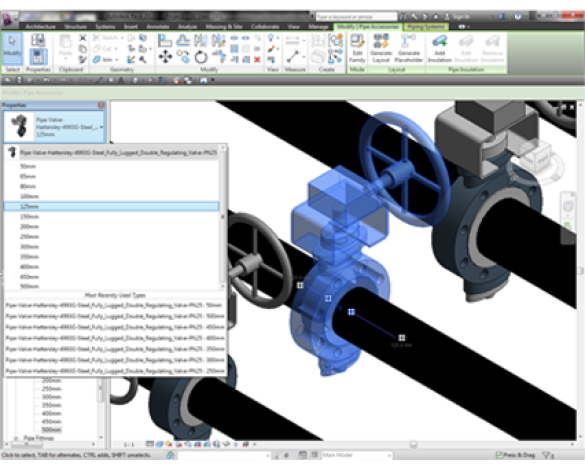Image resolution: width=585 pixels, height=471 pixels.
Task: Select highlighted 125mm type
Action: [x=111, y=206]
